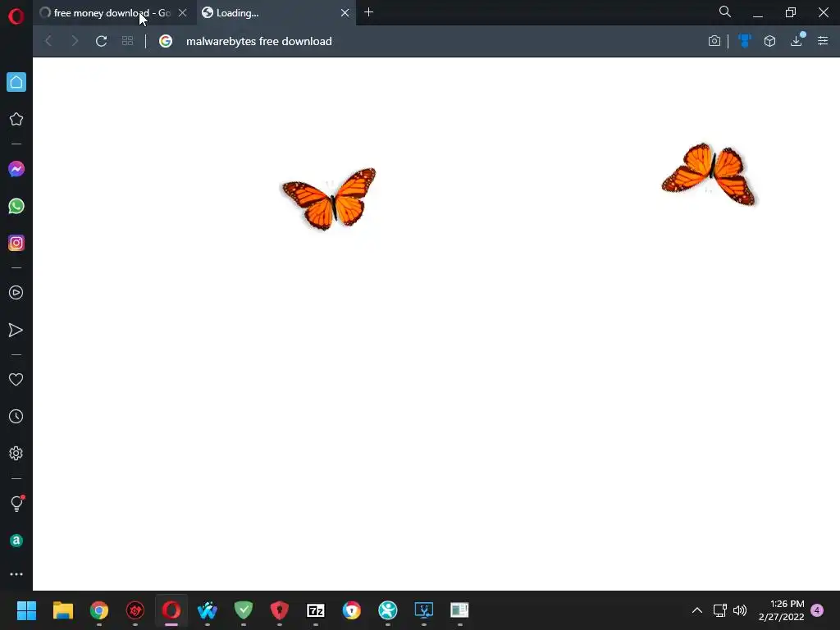Open the lightbulb tips icon in sidebar
Image resolution: width=840 pixels, height=630 pixels.
(x=17, y=504)
